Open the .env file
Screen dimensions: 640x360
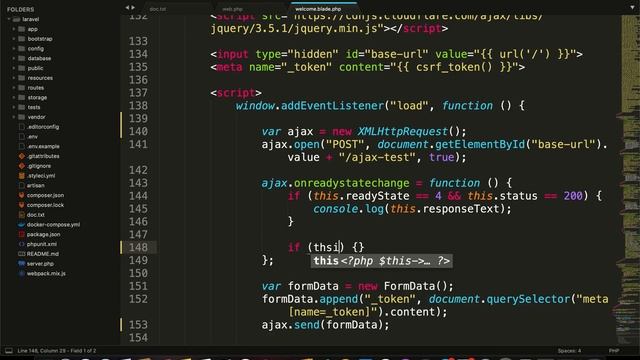tap(33, 137)
